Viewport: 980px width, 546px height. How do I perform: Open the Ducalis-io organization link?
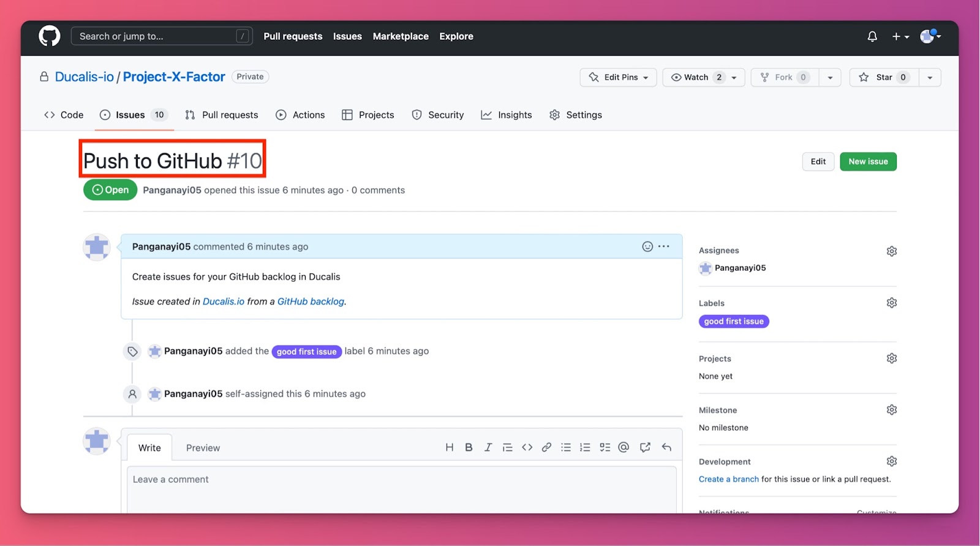[x=85, y=77]
